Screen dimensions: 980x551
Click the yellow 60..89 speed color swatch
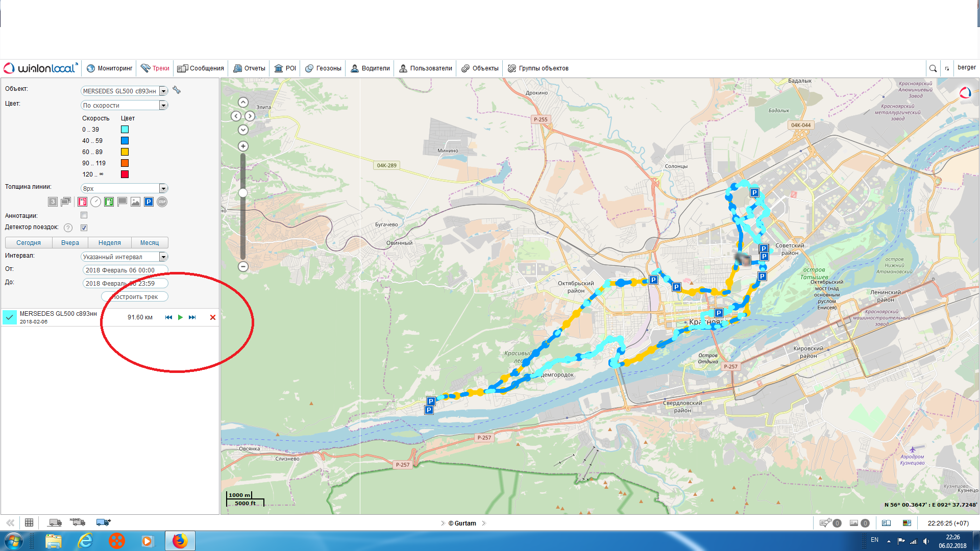pyautogui.click(x=125, y=152)
